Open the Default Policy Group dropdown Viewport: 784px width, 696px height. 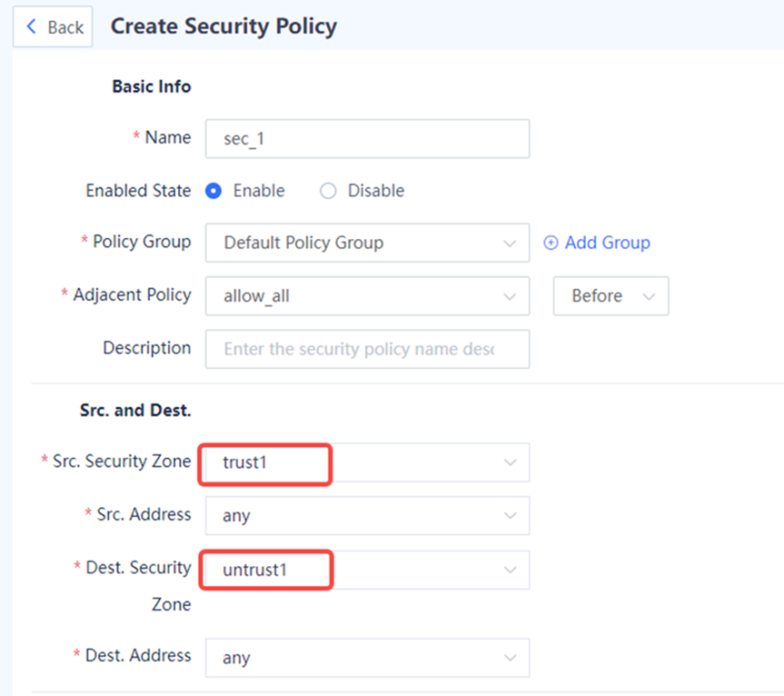pos(367,243)
